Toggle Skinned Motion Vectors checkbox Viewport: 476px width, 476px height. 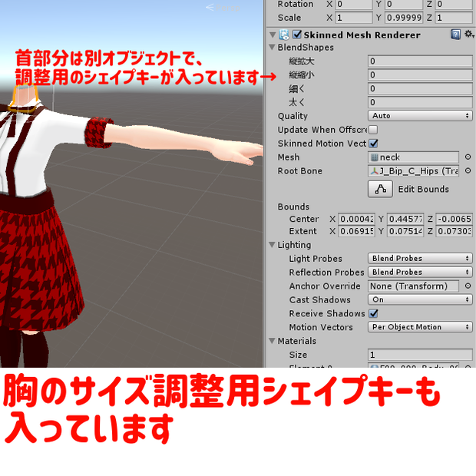pos(373,144)
